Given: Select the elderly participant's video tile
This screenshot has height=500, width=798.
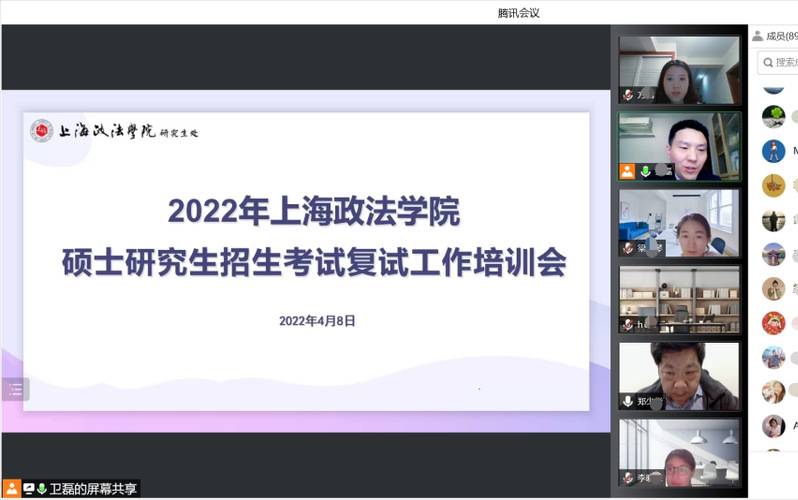Looking at the screenshot, I should coord(679,375).
